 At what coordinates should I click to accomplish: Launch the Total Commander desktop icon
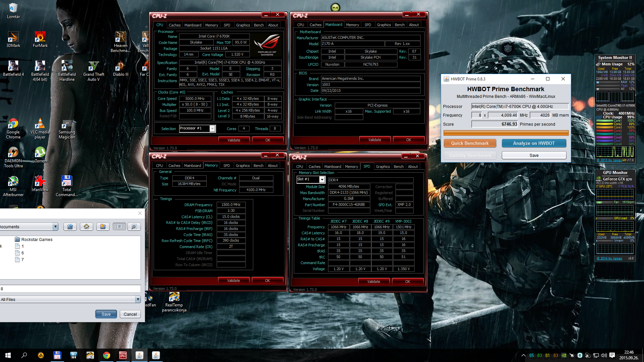pos(67,186)
